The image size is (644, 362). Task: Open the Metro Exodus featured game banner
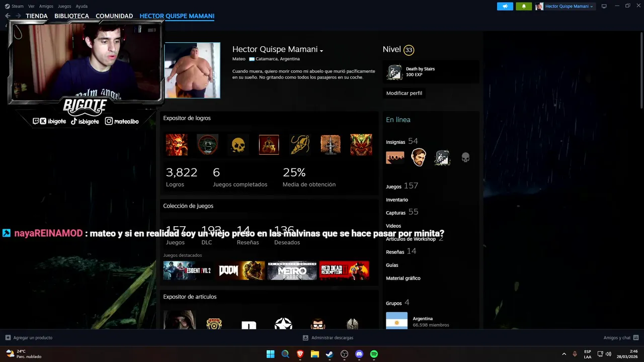coord(292,270)
